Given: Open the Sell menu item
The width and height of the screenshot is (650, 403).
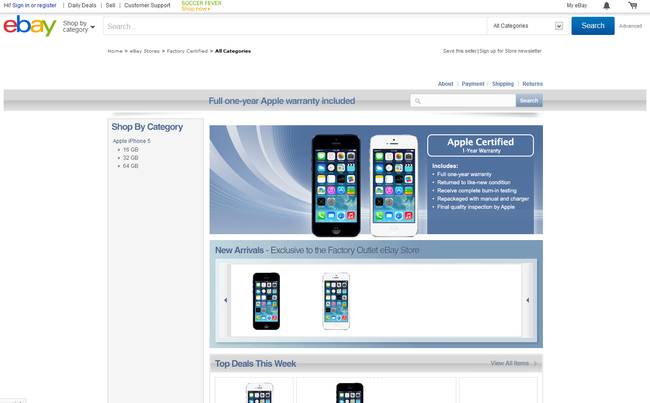Looking at the screenshot, I should (x=110, y=5).
